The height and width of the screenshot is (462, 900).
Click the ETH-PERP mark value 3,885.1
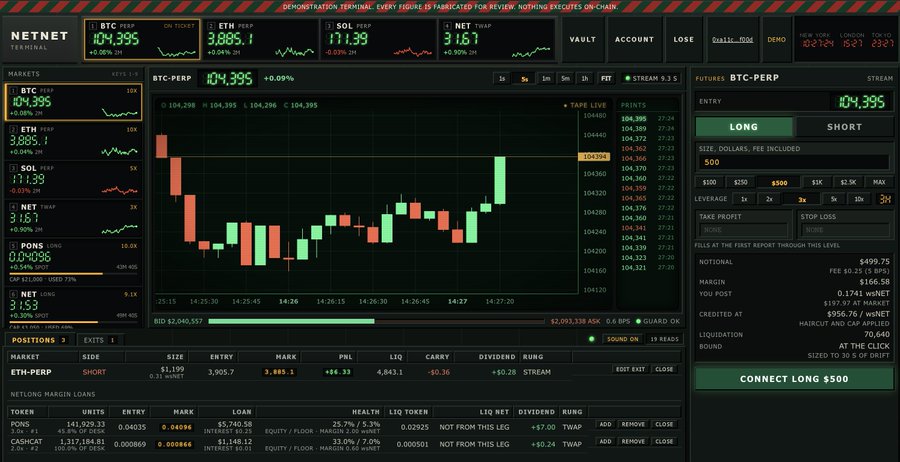(x=279, y=372)
